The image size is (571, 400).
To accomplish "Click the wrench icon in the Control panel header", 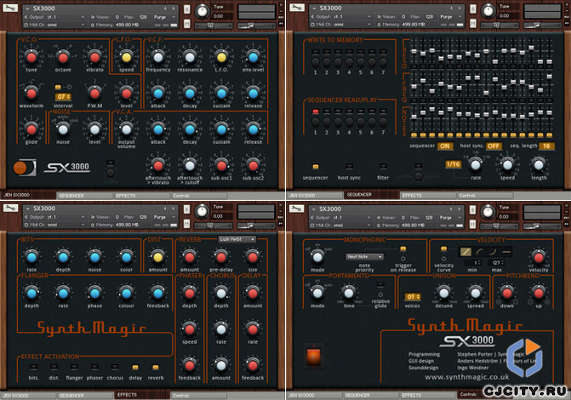I will [x=296, y=208].
